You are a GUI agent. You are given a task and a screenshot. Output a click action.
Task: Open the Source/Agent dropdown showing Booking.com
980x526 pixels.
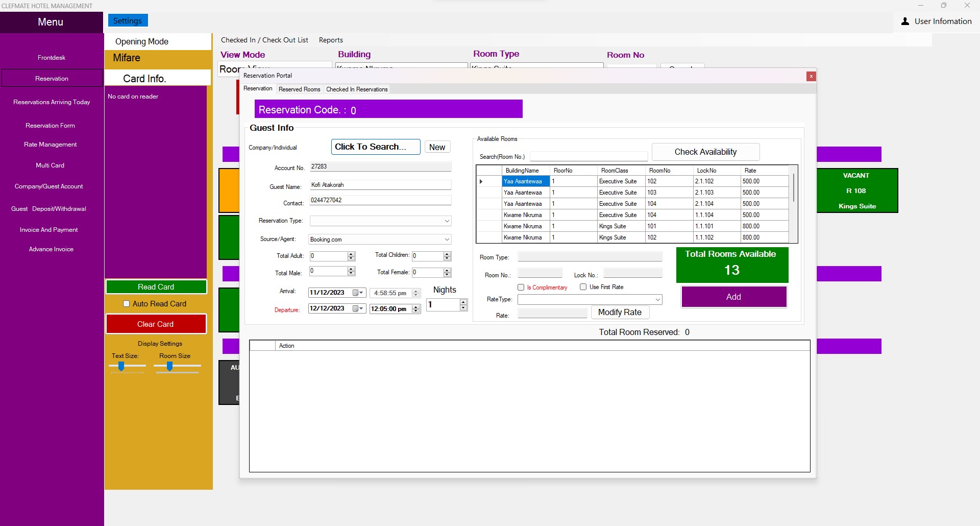pos(447,240)
